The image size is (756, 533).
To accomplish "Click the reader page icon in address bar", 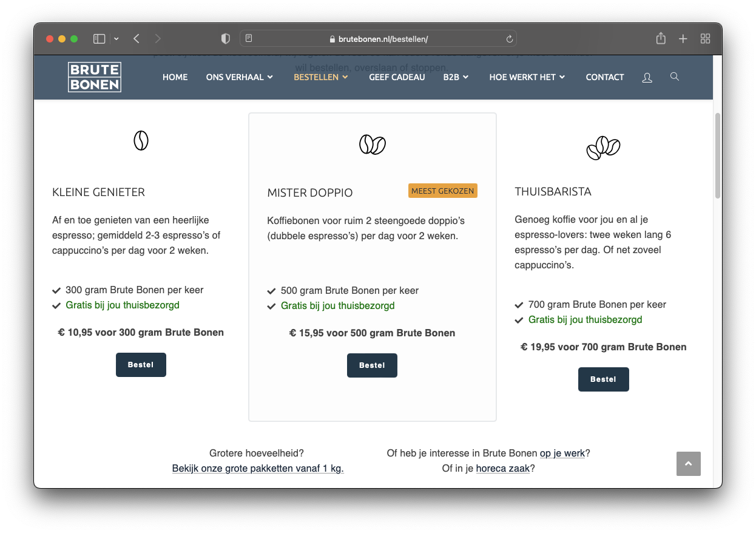I will (x=249, y=39).
